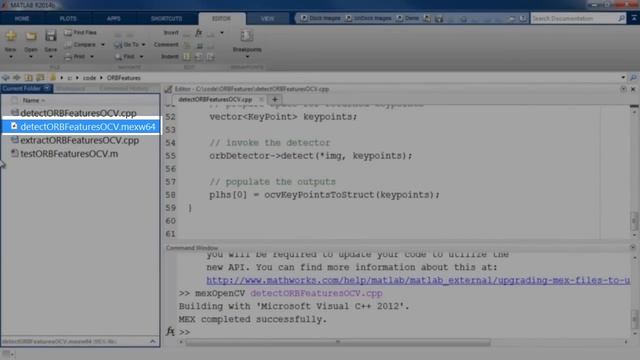Click the Compare button
This screenshot has width=640, height=360.
click(80, 44)
